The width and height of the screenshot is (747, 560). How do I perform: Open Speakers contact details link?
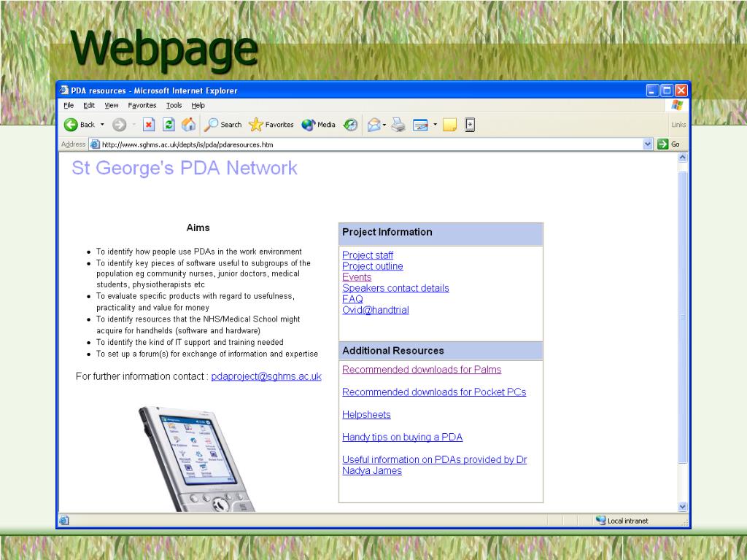point(395,288)
